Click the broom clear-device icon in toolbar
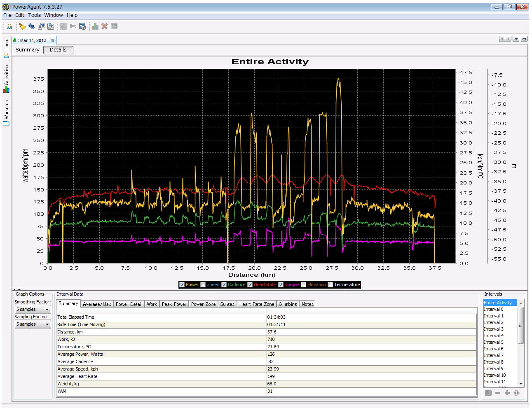The image size is (532, 408). [22, 26]
